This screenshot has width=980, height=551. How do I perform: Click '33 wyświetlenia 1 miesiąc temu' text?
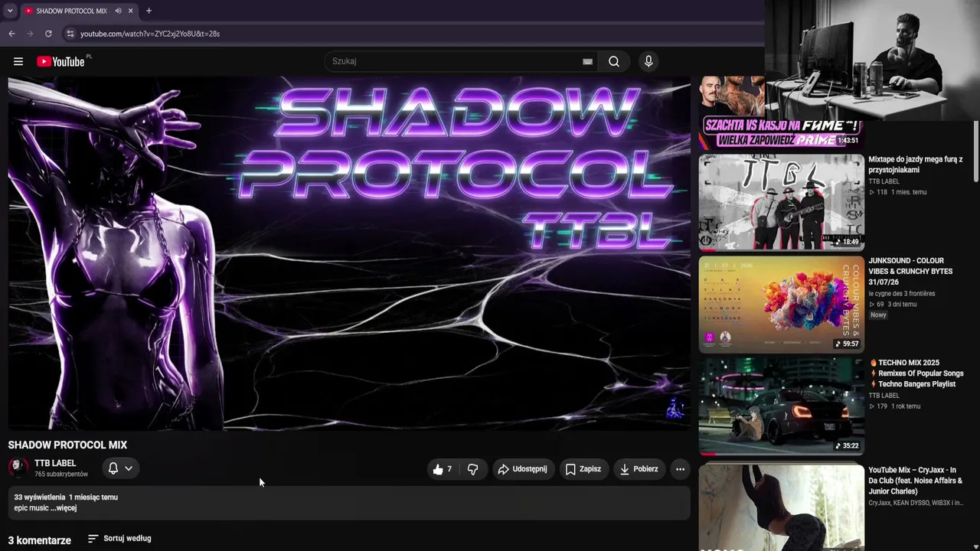coord(66,497)
